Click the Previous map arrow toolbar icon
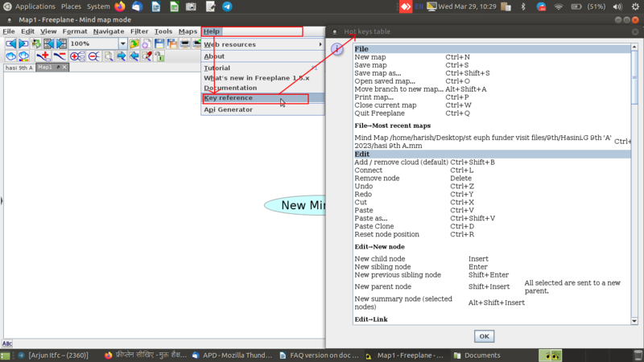The image size is (644, 362). pos(11,43)
